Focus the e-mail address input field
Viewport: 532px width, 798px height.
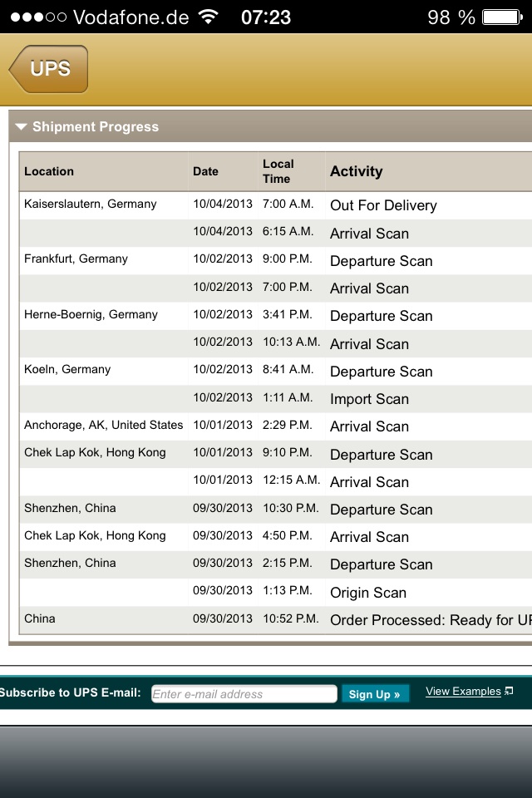(x=244, y=694)
